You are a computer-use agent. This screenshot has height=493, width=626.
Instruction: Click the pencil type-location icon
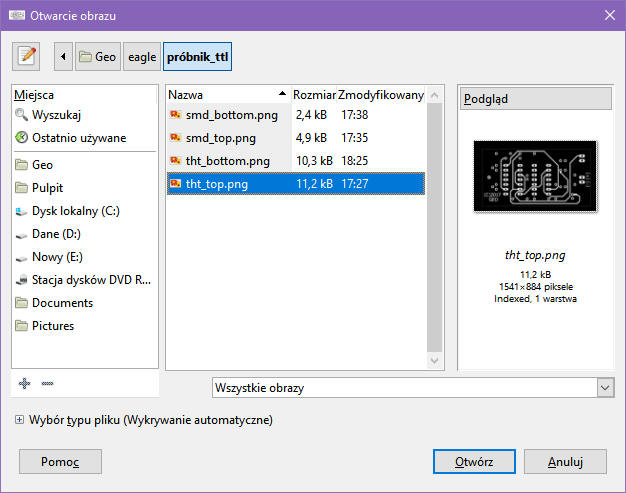point(27,57)
